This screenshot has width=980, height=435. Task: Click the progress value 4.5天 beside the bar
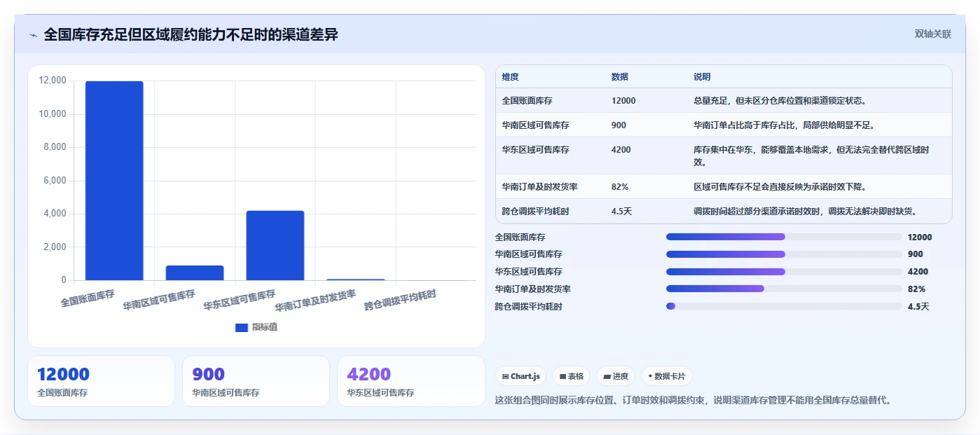[x=918, y=306]
